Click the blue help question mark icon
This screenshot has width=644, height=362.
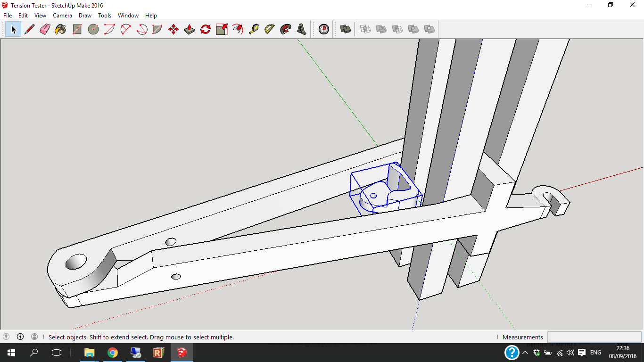[512, 353]
